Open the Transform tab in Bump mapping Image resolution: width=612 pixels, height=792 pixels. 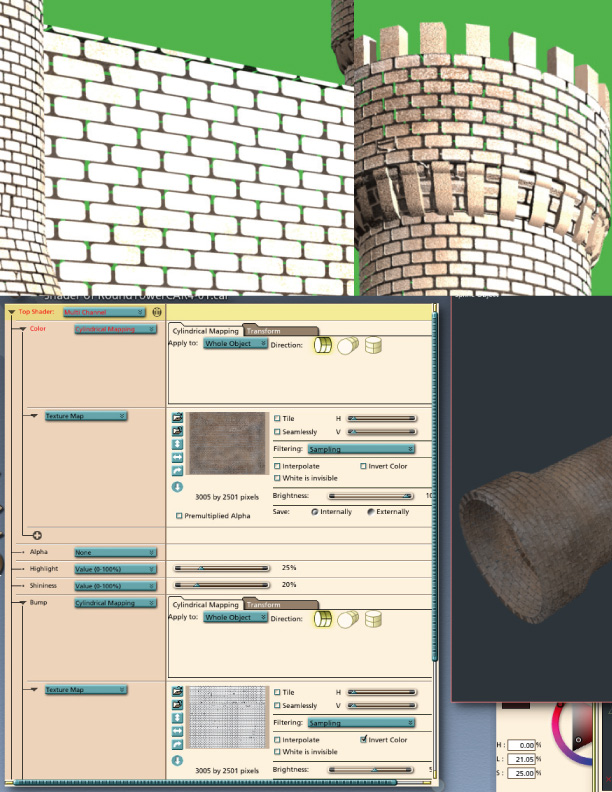[x=280, y=605]
